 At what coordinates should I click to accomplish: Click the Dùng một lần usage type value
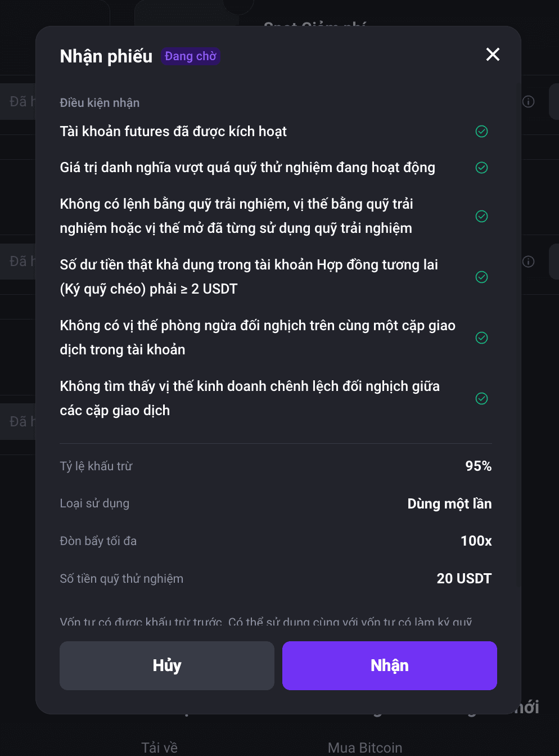coord(449,503)
